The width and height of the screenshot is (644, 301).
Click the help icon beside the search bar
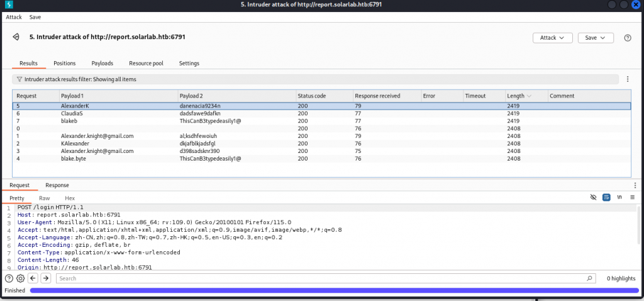(x=9, y=278)
